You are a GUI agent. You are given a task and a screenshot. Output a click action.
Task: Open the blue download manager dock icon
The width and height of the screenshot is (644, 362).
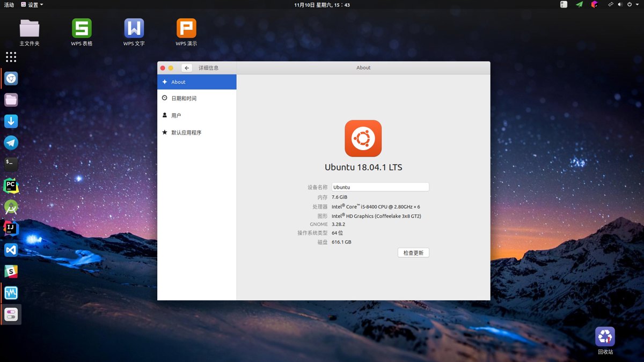pyautogui.click(x=11, y=121)
